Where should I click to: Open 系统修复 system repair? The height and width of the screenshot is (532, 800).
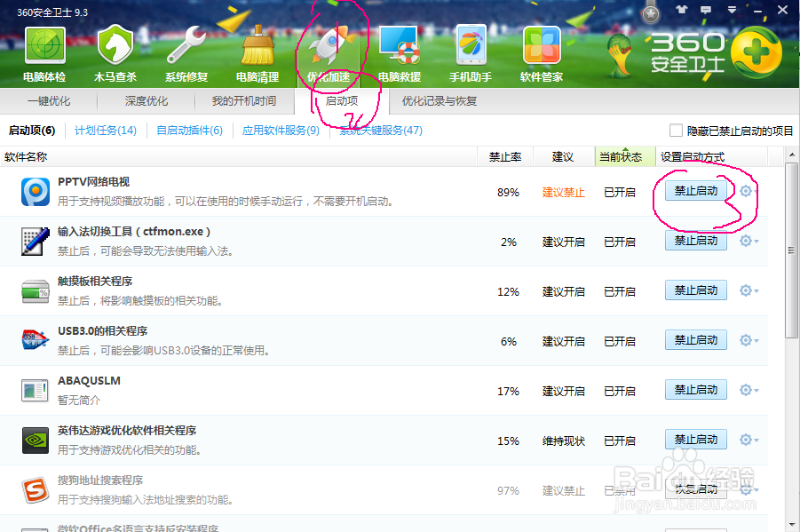186,54
